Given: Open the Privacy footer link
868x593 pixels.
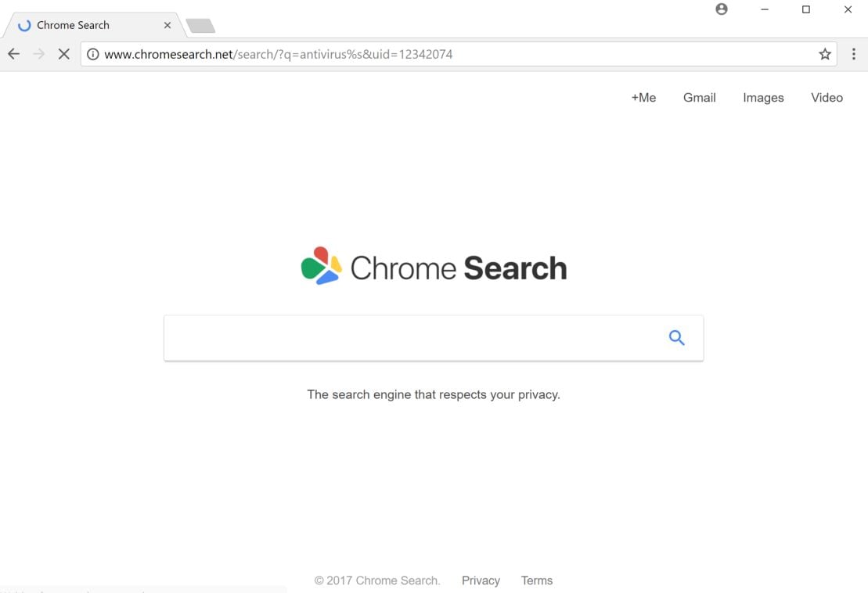Looking at the screenshot, I should click(x=481, y=580).
